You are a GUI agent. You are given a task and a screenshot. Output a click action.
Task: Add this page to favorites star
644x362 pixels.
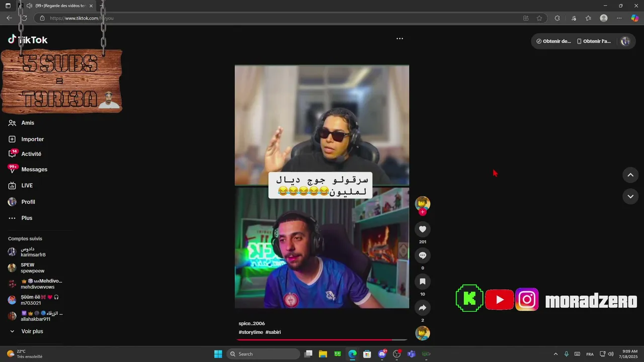539,18
